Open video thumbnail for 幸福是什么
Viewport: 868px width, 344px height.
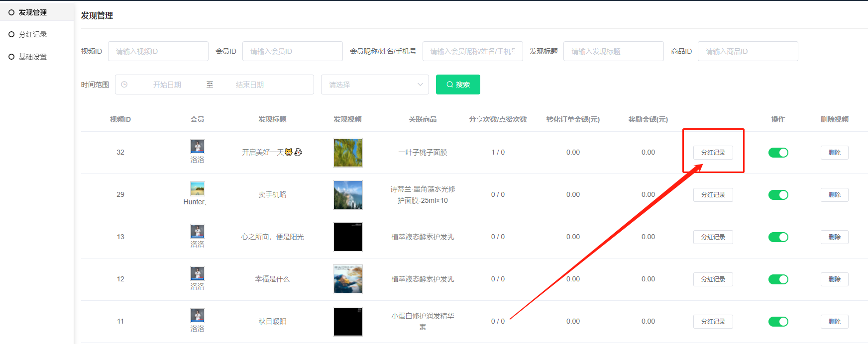pyautogui.click(x=348, y=279)
